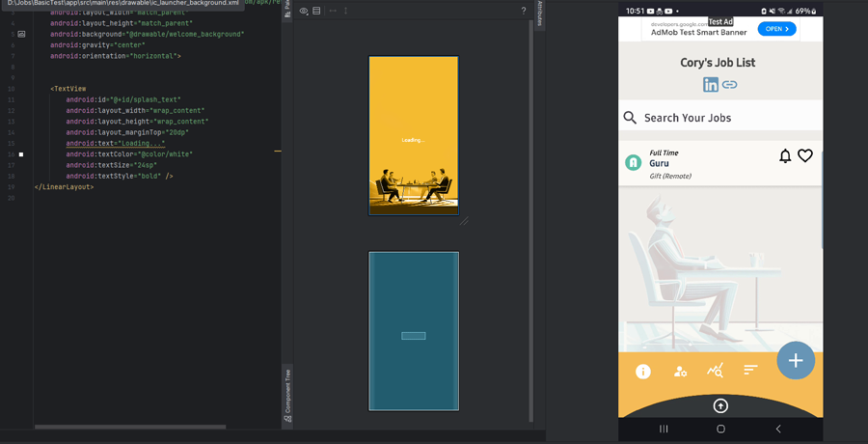
Task: Select the ic_launcher_background.xml file tab
Action: tap(121, 4)
